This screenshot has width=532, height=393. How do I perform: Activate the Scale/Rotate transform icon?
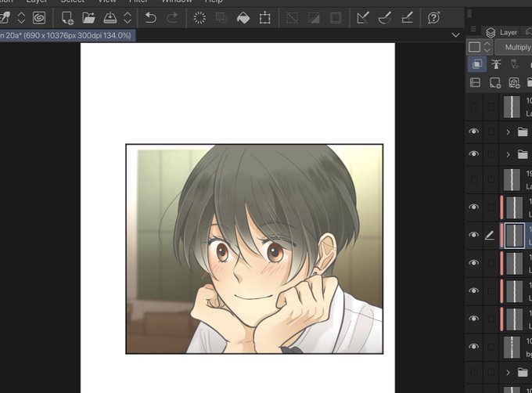coord(264,18)
